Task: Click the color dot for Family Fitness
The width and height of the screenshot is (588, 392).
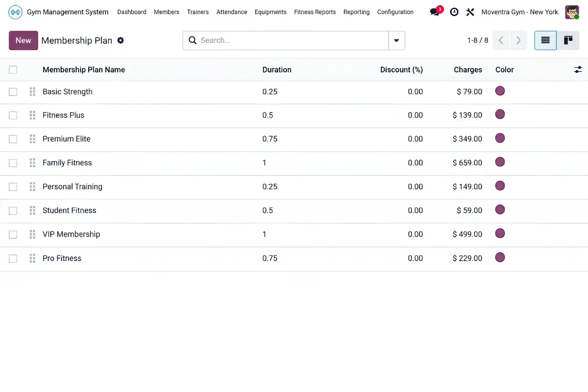Action: pyautogui.click(x=500, y=162)
